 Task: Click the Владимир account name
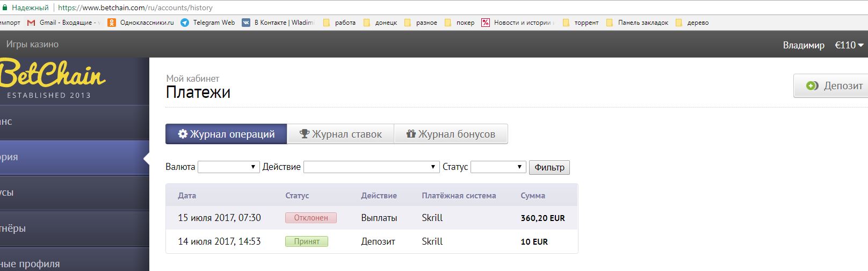pos(803,45)
